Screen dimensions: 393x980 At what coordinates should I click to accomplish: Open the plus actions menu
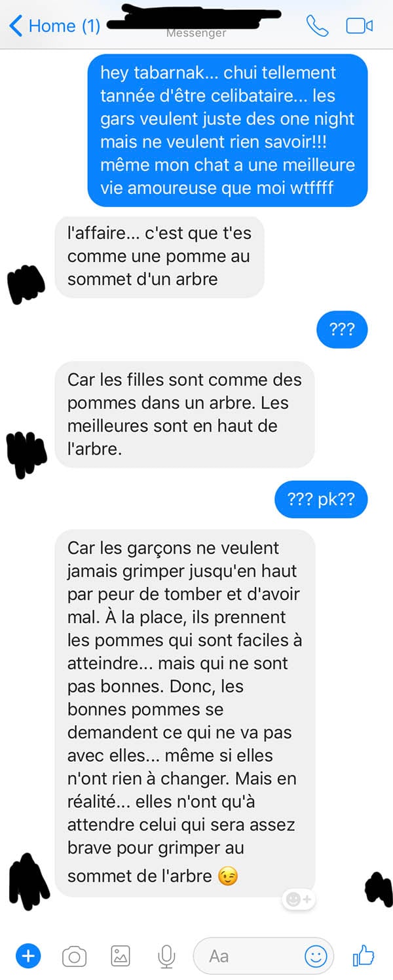[28, 956]
